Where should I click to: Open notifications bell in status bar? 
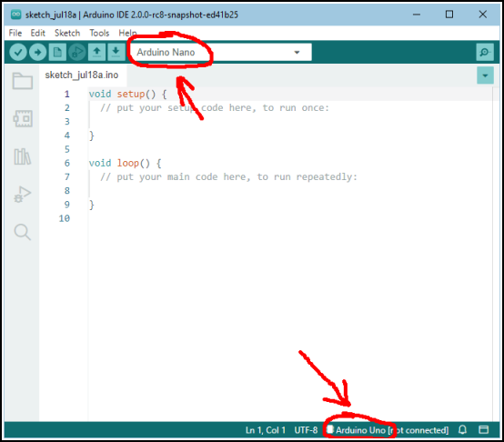462,430
